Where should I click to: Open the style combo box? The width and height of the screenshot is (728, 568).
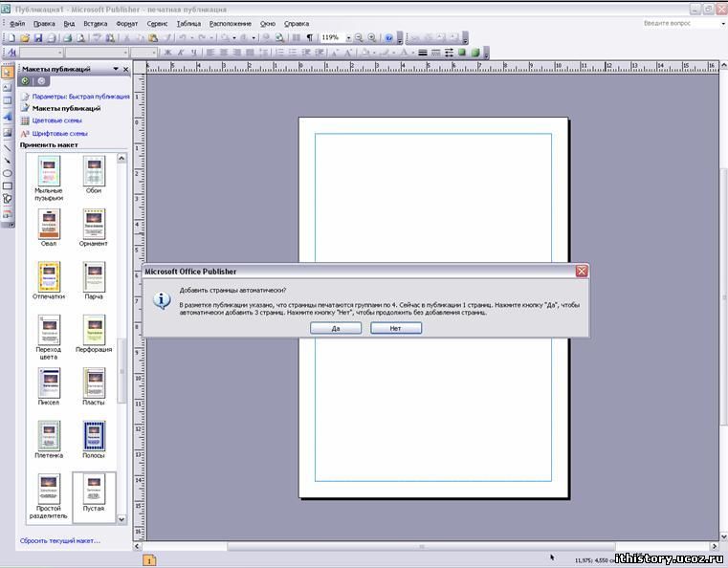coord(41,53)
